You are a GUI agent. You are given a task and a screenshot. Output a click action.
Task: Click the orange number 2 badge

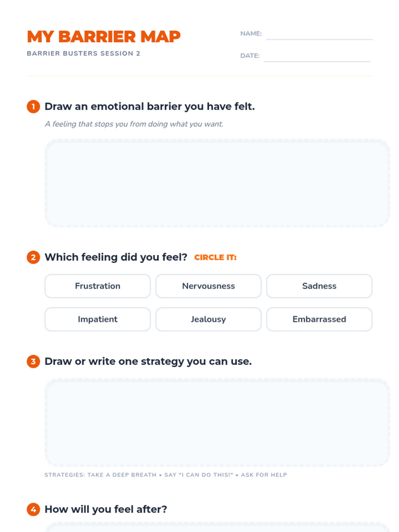[x=33, y=257]
